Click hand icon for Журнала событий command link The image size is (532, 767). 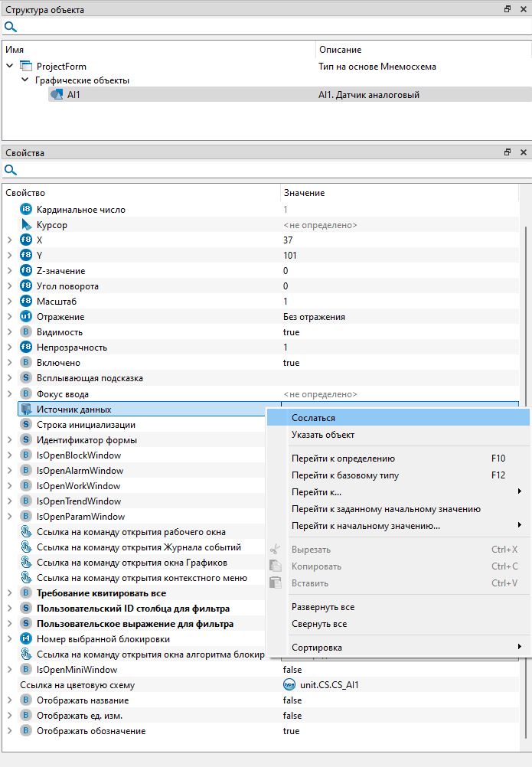coord(26,547)
